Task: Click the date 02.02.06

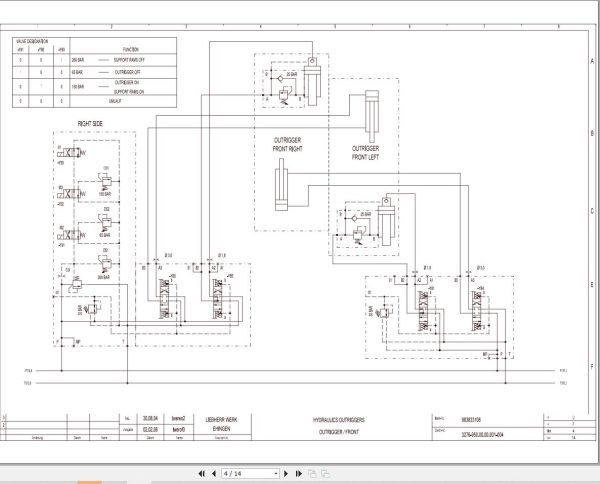Action: pyautogui.click(x=150, y=430)
